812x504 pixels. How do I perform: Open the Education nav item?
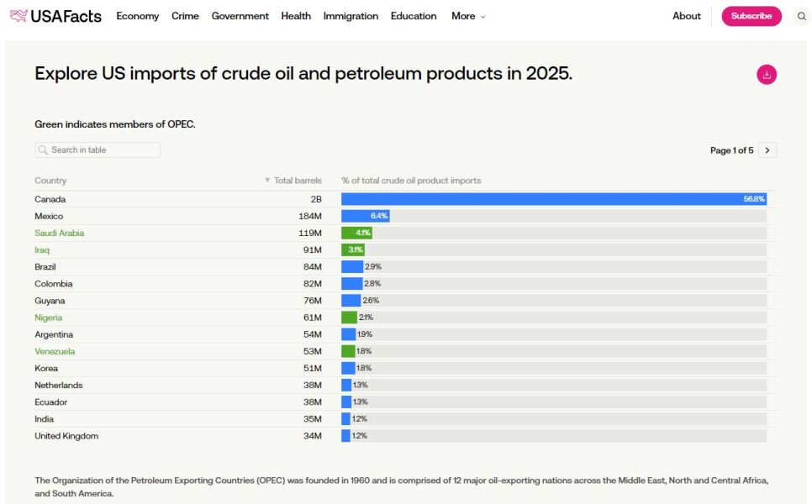pyautogui.click(x=414, y=16)
